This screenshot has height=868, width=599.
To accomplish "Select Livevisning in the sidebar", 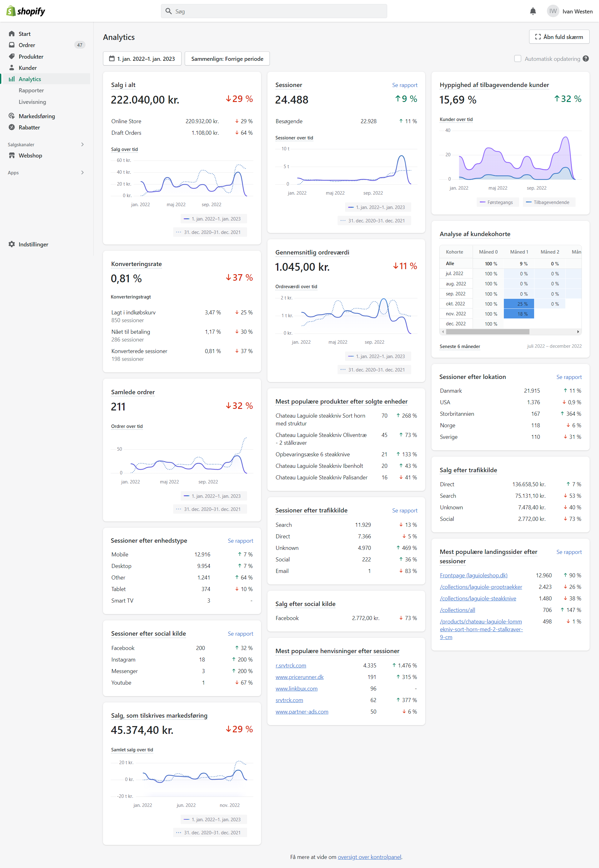I will pyautogui.click(x=32, y=102).
